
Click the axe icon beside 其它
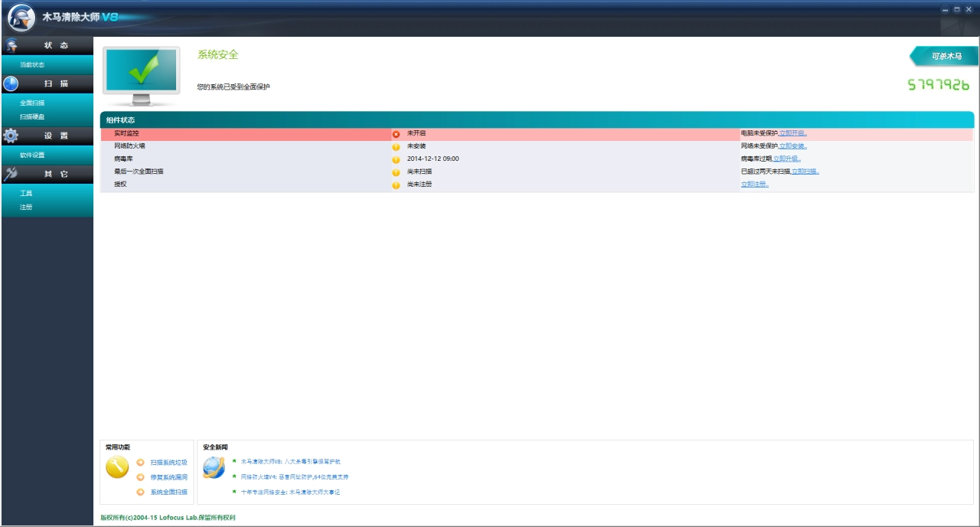point(11,174)
